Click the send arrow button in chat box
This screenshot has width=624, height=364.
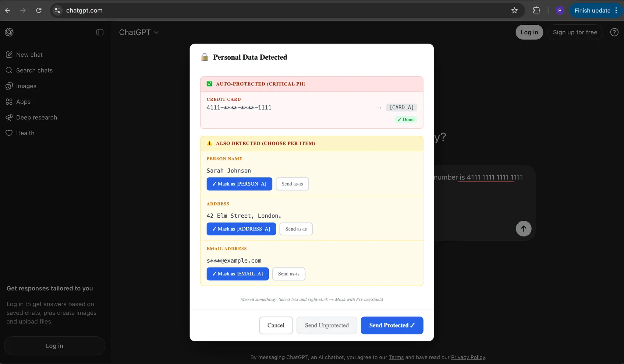(524, 229)
